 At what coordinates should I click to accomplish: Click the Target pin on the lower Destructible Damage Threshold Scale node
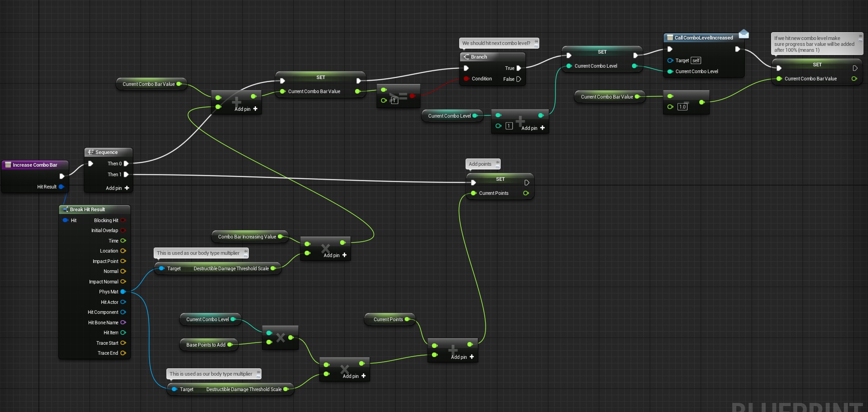pos(174,389)
